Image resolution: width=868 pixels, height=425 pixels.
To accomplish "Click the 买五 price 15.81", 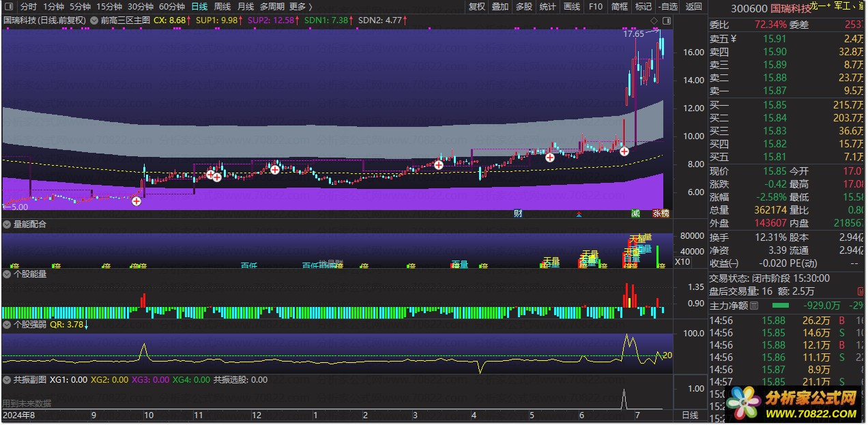I will [775, 157].
